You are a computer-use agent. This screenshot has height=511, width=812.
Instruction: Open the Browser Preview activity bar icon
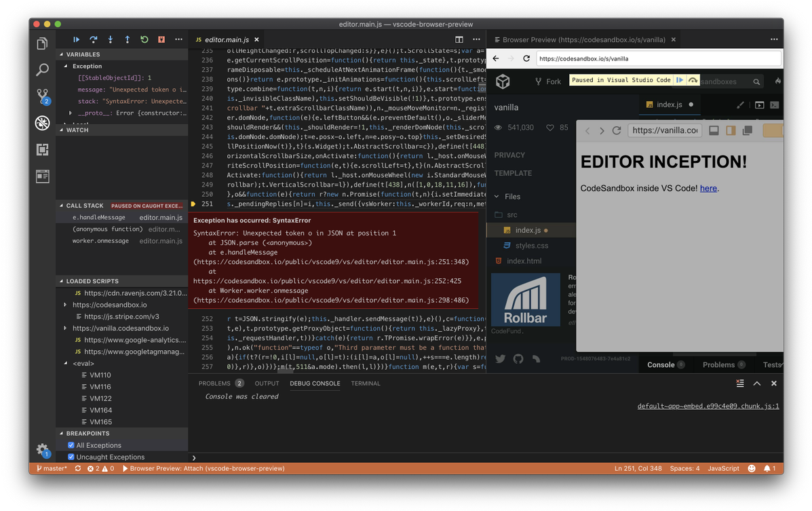pyautogui.click(x=43, y=176)
